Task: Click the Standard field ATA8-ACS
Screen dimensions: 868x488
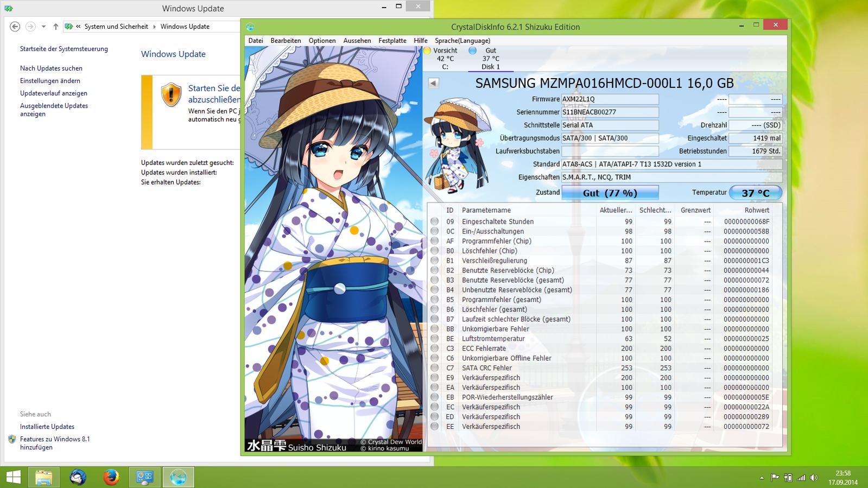Action: coord(671,164)
